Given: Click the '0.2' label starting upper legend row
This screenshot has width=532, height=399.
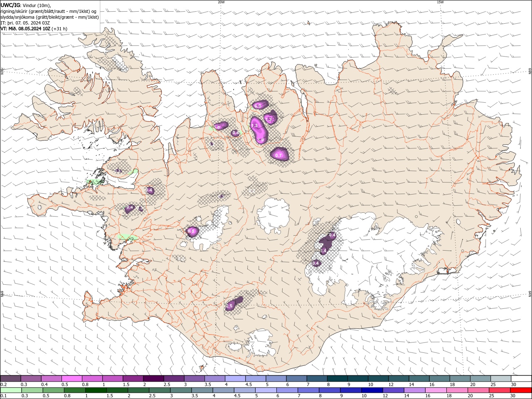Looking at the screenshot, I should click(x=3, y=384).
